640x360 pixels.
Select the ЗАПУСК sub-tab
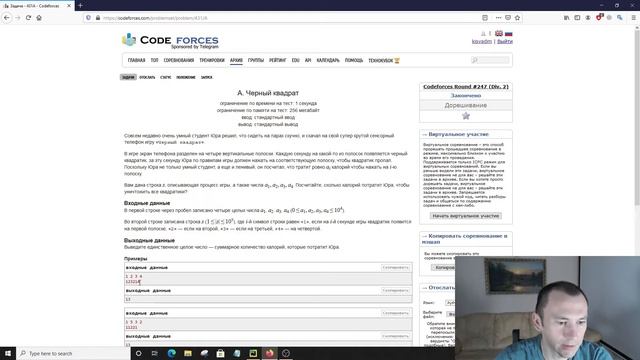pos(207,77)
